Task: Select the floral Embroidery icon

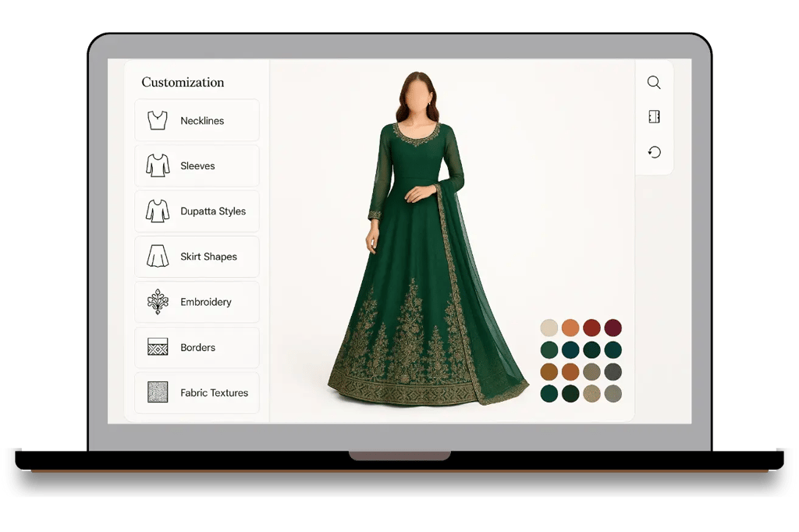Action: [157, 302]
